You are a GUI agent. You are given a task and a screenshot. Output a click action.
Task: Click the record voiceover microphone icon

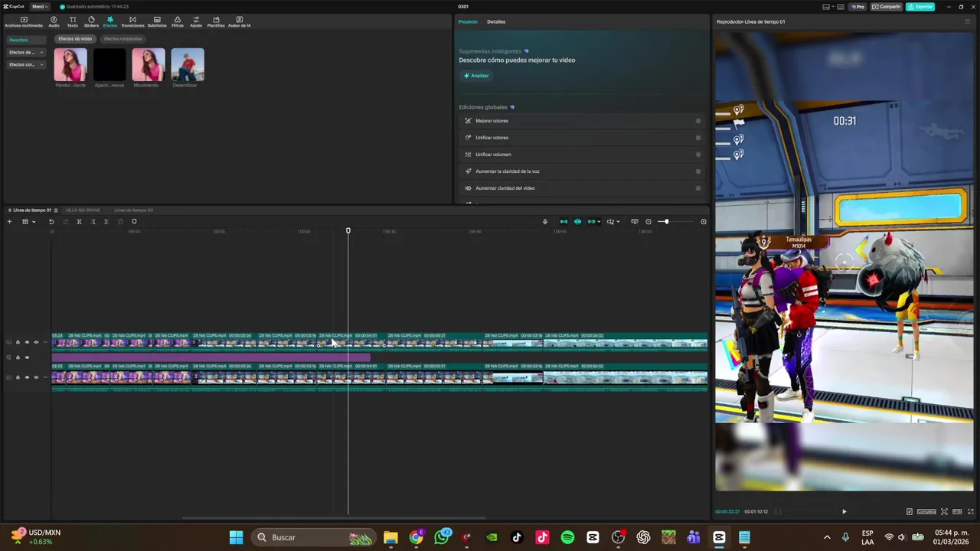[545, 222]
